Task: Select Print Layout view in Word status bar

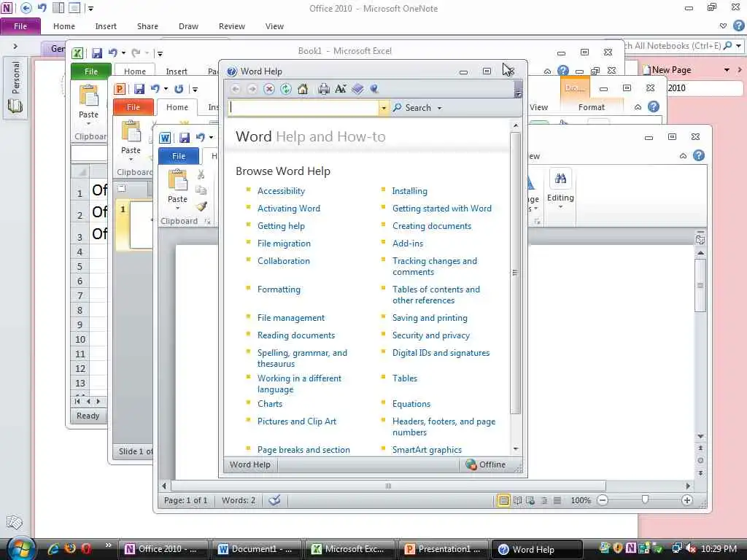Action: (503, 500)
